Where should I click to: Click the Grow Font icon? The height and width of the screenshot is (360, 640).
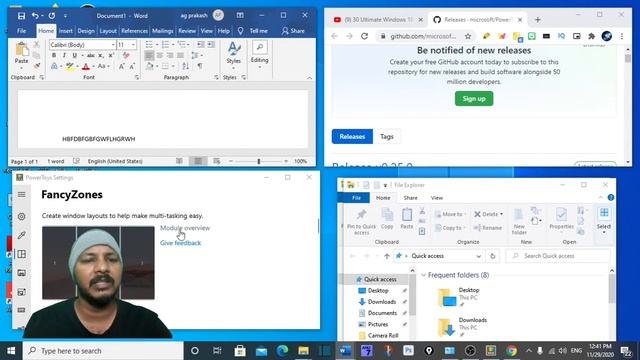pos(122,66)
